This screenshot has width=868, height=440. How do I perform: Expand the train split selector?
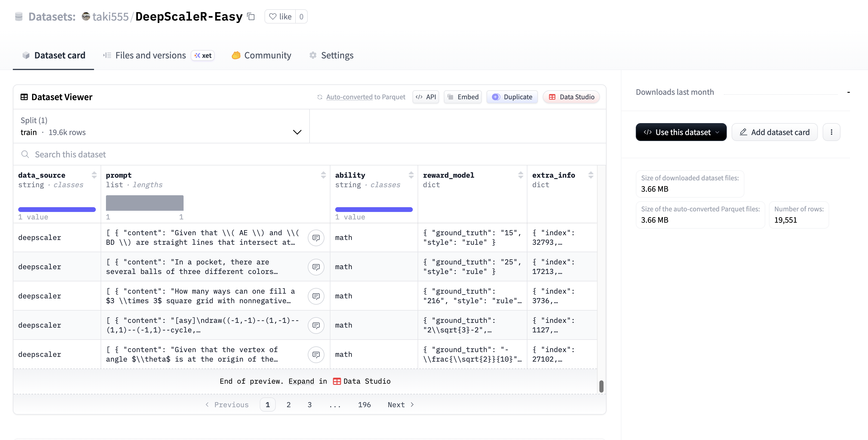(297, 132)
